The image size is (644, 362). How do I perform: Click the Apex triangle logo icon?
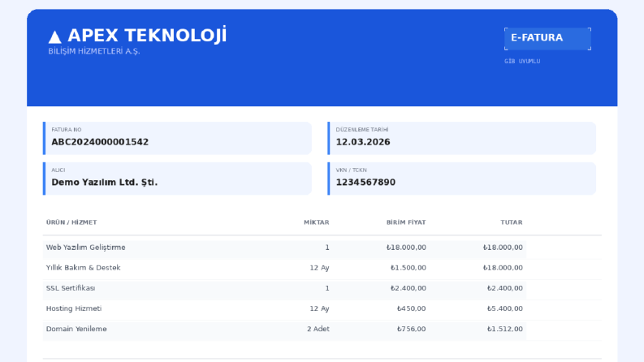pos(54,37)
